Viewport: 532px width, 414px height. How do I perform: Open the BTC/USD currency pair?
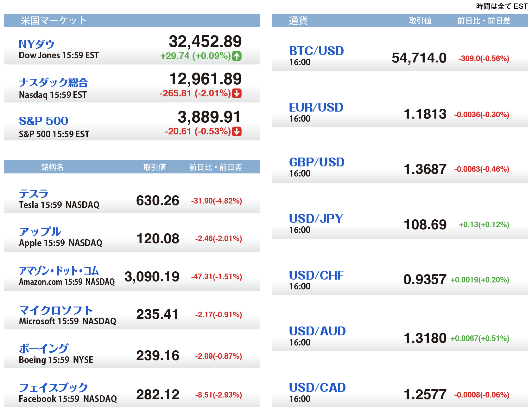point(316,51)
